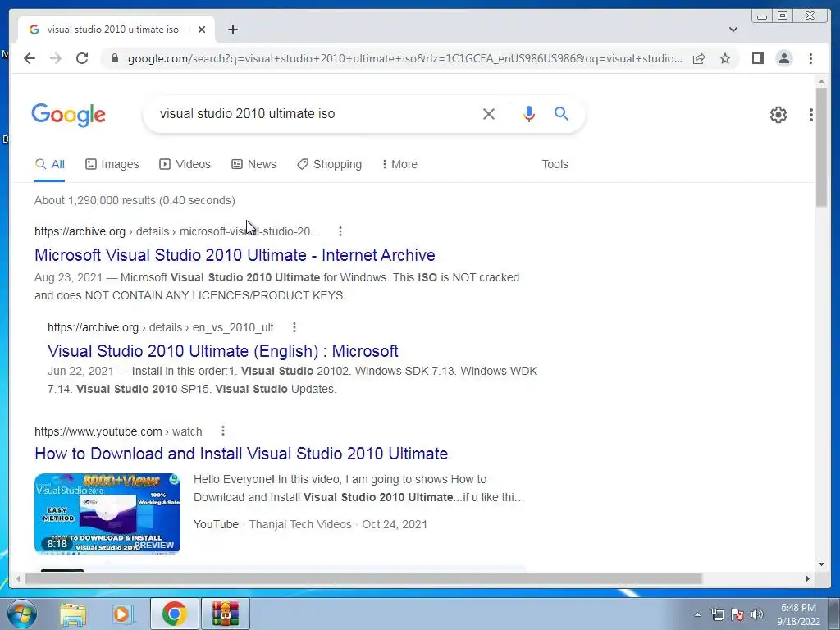The image size is (840, 630).
Task: Open options for the en_vs_2010_ult result
Action: coord(294,327)
